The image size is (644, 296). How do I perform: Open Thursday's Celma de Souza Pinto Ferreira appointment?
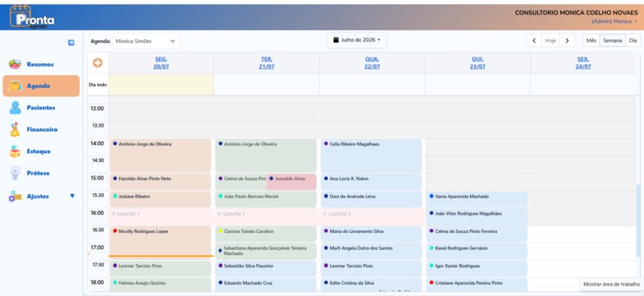(477, 234)
